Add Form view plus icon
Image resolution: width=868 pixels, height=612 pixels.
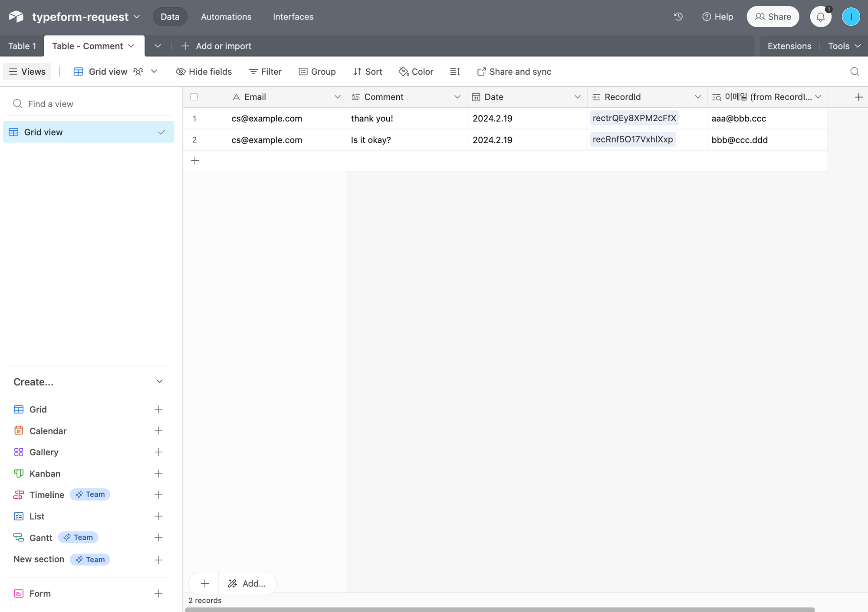(x=158, y=593)
